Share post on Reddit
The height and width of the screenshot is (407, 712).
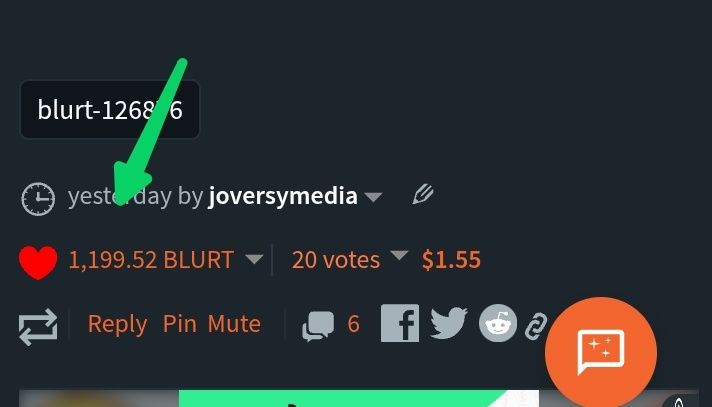click(x=498, y=323)
